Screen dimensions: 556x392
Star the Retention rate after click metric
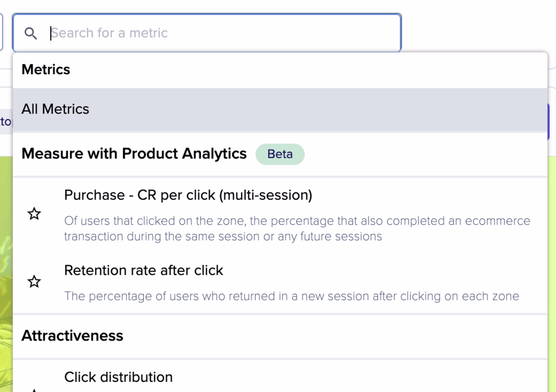click(x=34, y=282)
